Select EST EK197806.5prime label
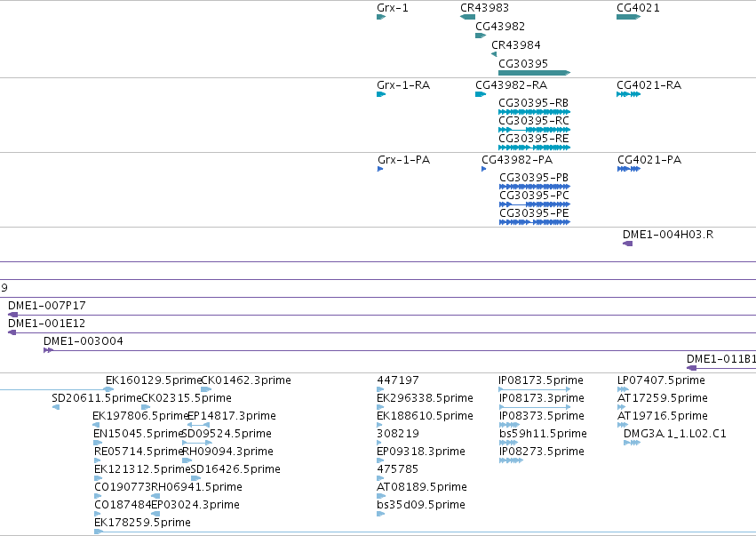 click(x=140, y=416)
